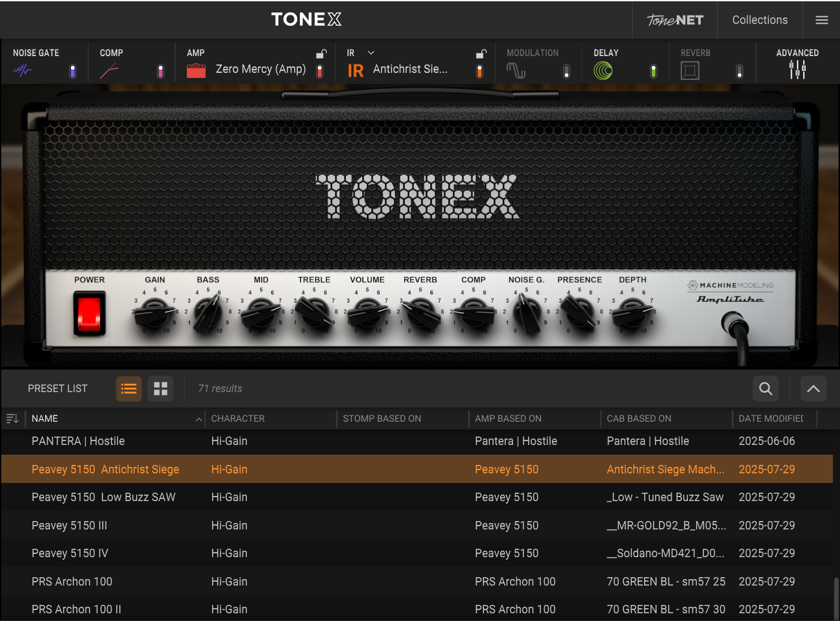Select the PANTERA | Hostile preset
The height and width of the screenshot is (621, 840).
point(417,441)
